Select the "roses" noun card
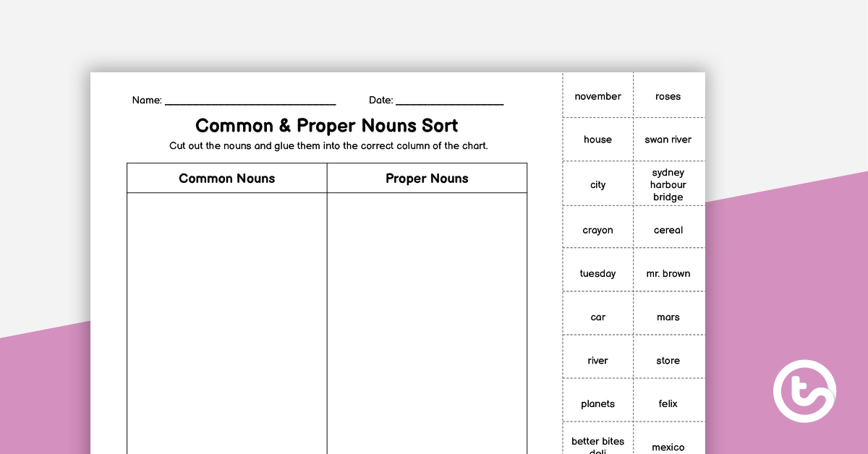868x454 pixels. click(x=668, y=95)
